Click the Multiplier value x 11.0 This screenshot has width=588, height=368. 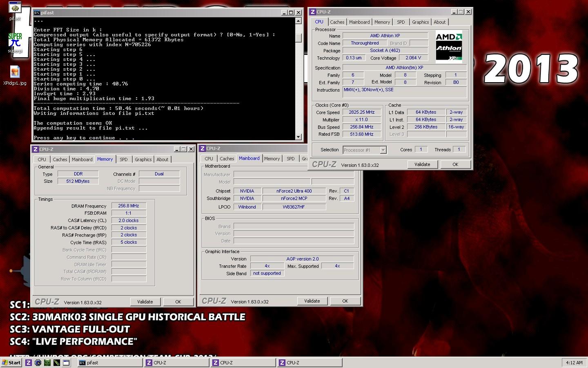362,119
